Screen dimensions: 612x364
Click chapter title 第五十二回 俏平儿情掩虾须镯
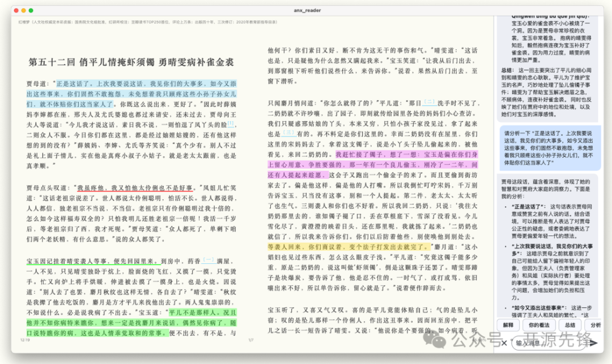point(131,62)
